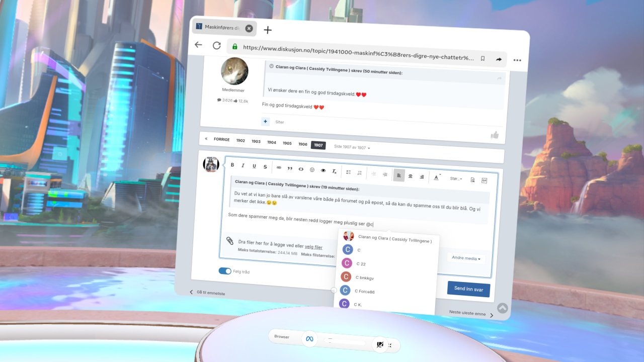Open the text color dropdown

pyautogui.click(x=437, y=177)
